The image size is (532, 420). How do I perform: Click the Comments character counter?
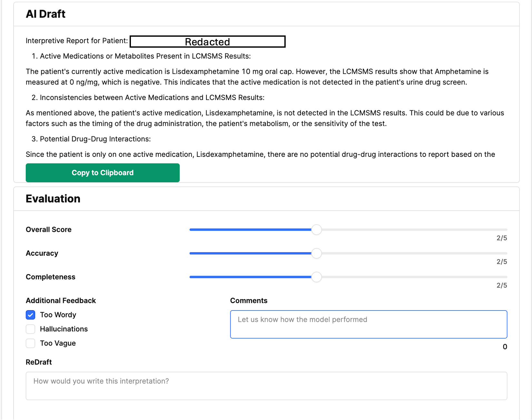click(x=505, y=347)
